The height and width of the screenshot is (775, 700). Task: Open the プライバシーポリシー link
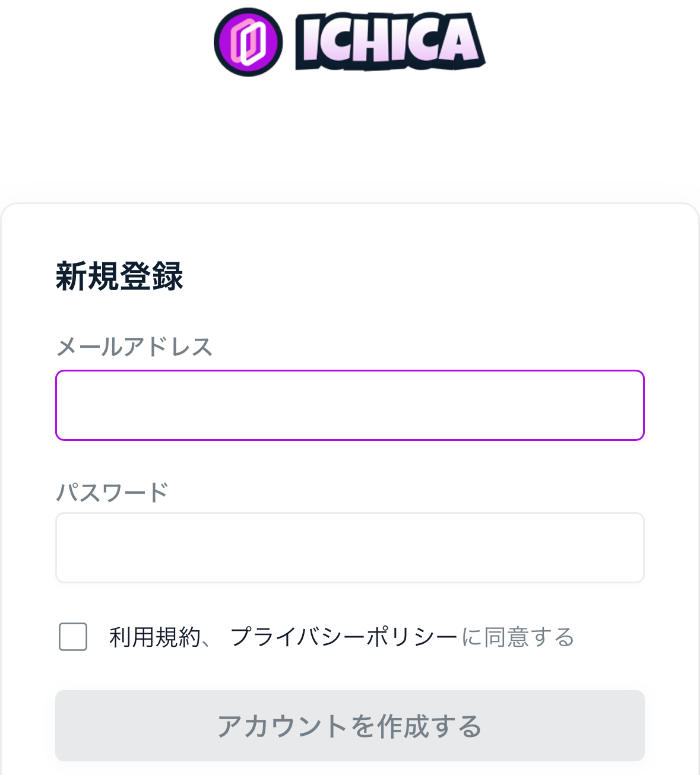tap(344, 637)
